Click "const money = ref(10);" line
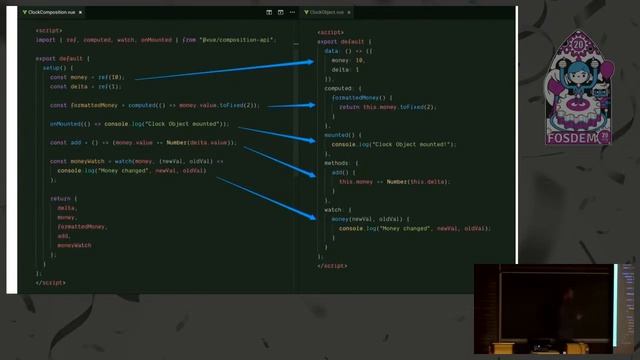Viewport: 640px width, 360px height. (x=87, y=77)
